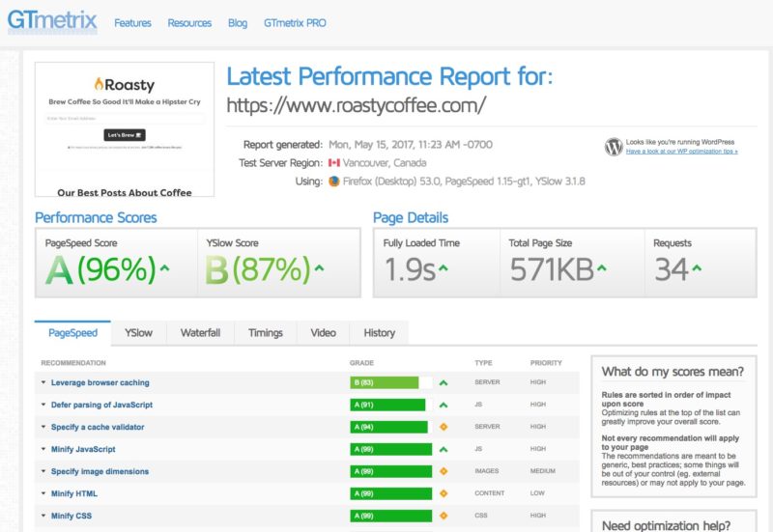Click MEDIUM priority in Specify image dimensions row

543,471
